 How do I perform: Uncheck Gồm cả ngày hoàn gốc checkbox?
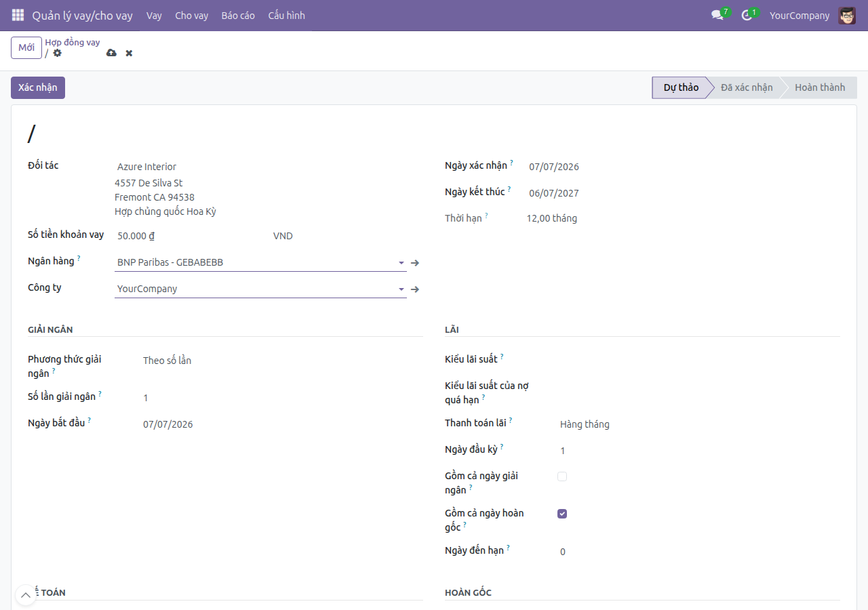562,514
